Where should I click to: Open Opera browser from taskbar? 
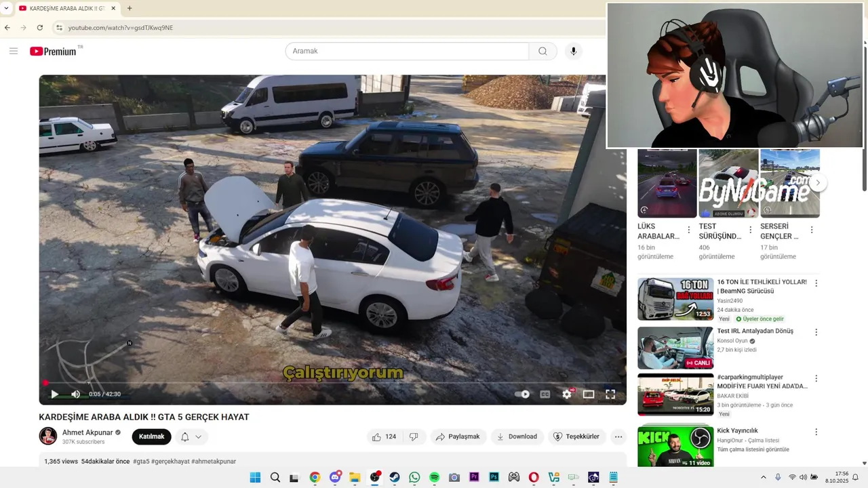click(x=534, y=477)
